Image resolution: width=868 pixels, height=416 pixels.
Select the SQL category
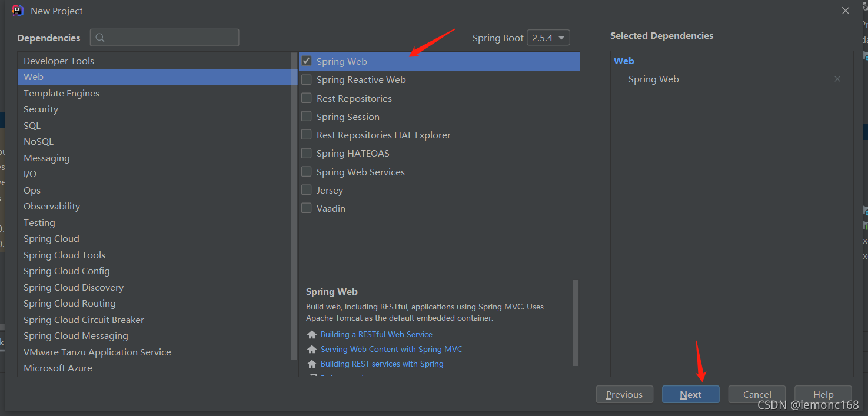[x=154, y=125]
